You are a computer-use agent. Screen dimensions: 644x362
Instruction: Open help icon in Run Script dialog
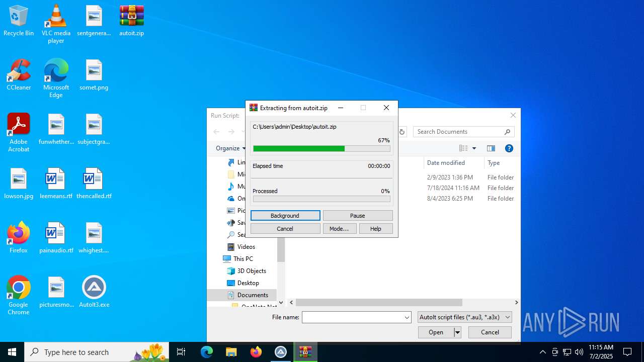point(509,148)
